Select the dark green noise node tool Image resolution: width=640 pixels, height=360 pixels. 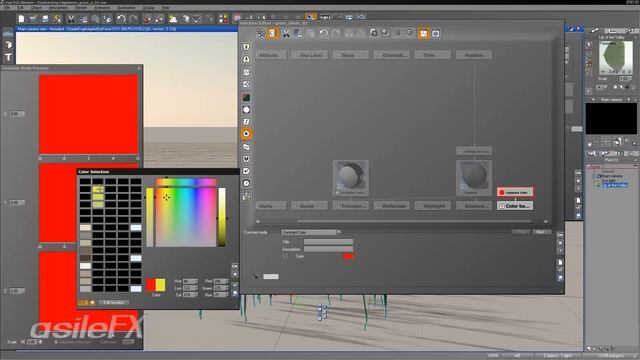(x=246, y=98)
